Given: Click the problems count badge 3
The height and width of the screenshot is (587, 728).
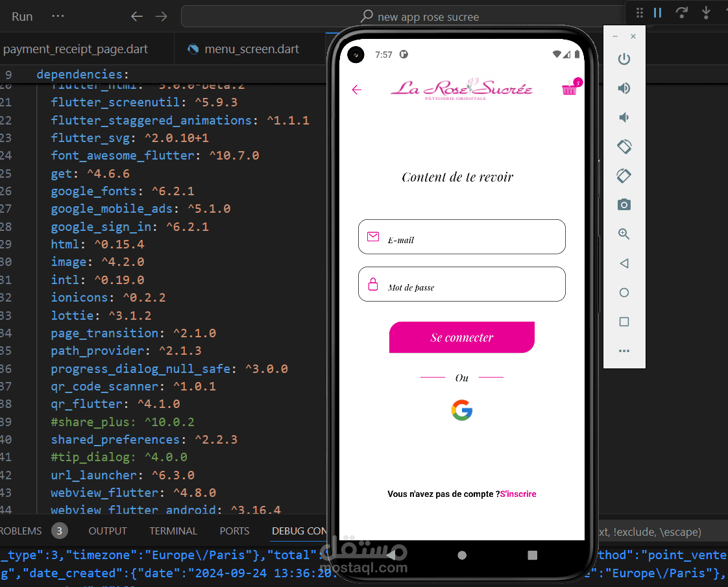Looking at the screenshot, I should (60, 531).
